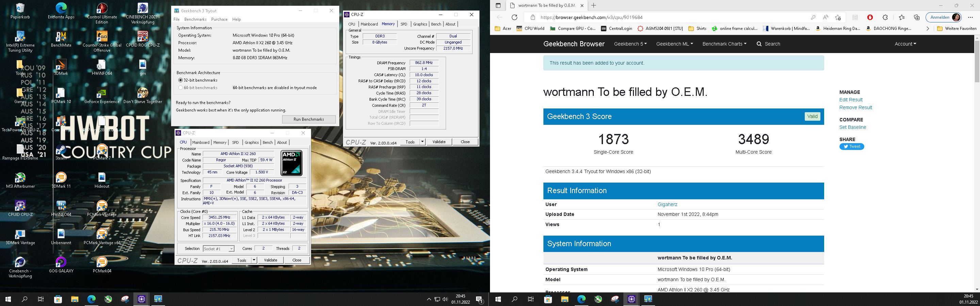Click Validate in CPU-Z memory window
This screenshot has width=980, height=306.
click(439, 142)
